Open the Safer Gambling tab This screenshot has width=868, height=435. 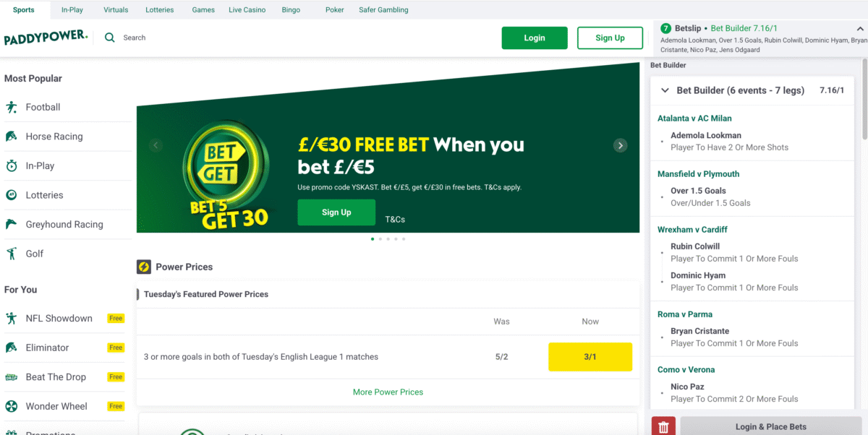[x=383, y=10]
